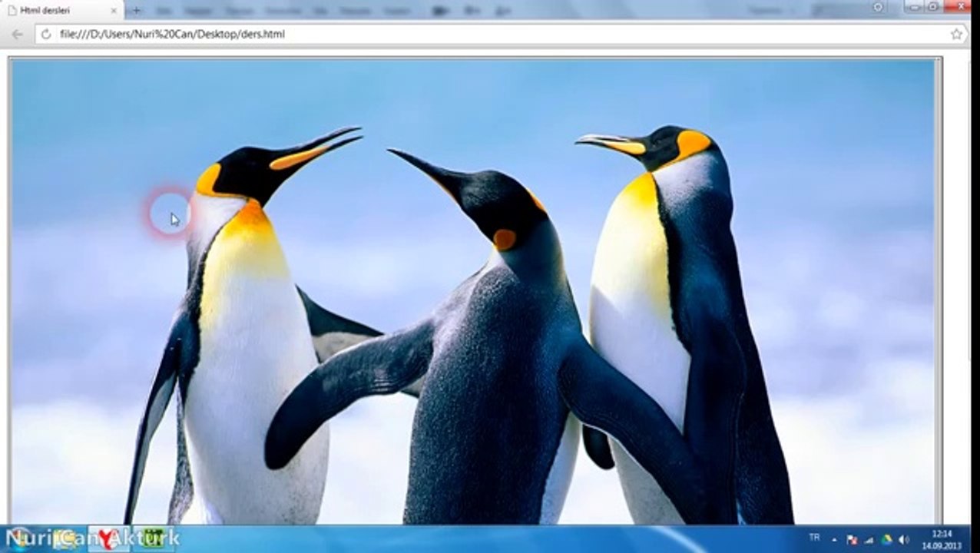The image size is (980, 553).
Task: Go back using the browser back arrow
Action: coord(17,34)
